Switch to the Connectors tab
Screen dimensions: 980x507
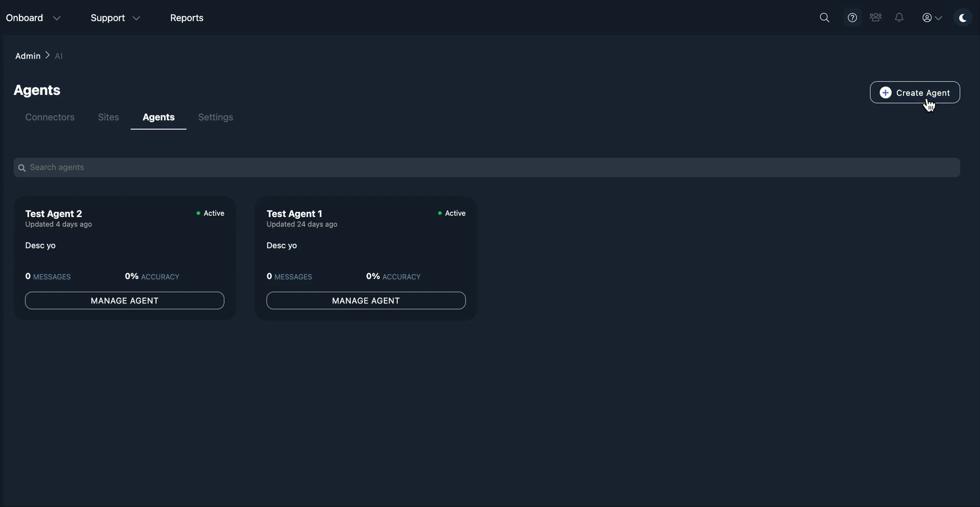click(x=50, y=117)
